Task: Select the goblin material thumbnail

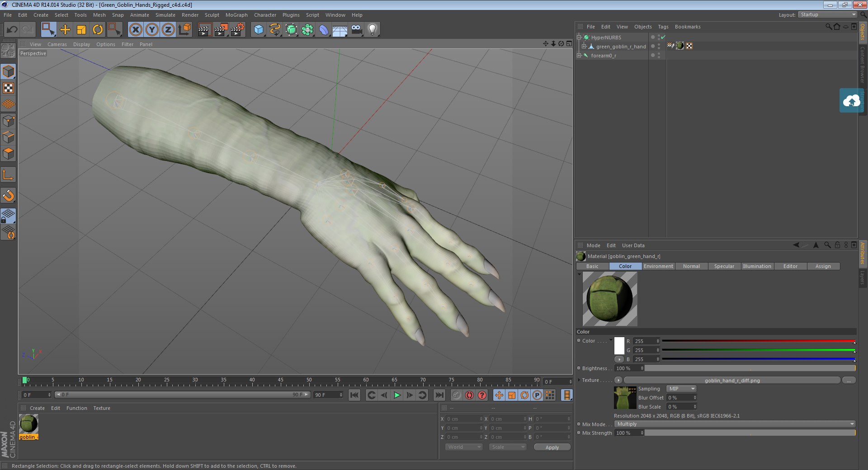Action: click(x=28, y=424)
